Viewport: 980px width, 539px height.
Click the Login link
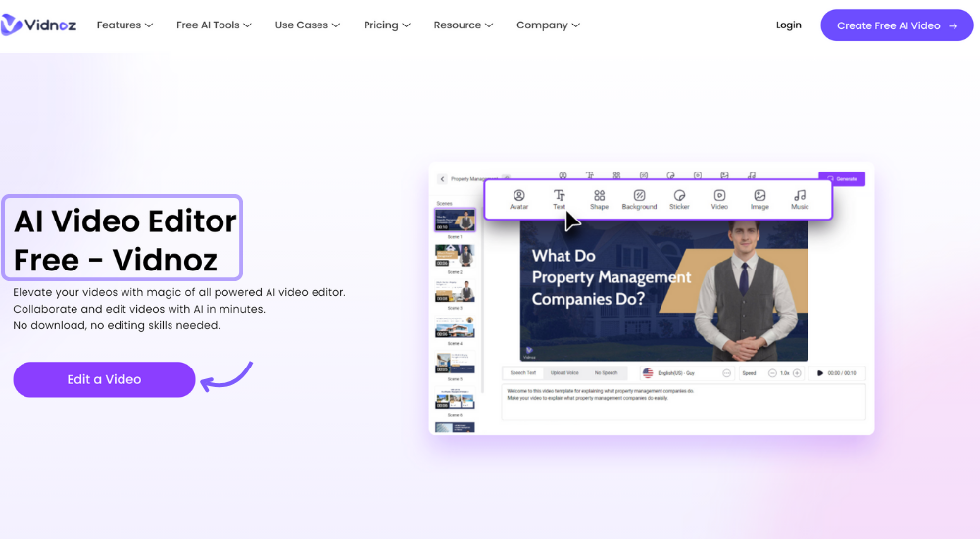pyautogui.click(x=788, y=25)
